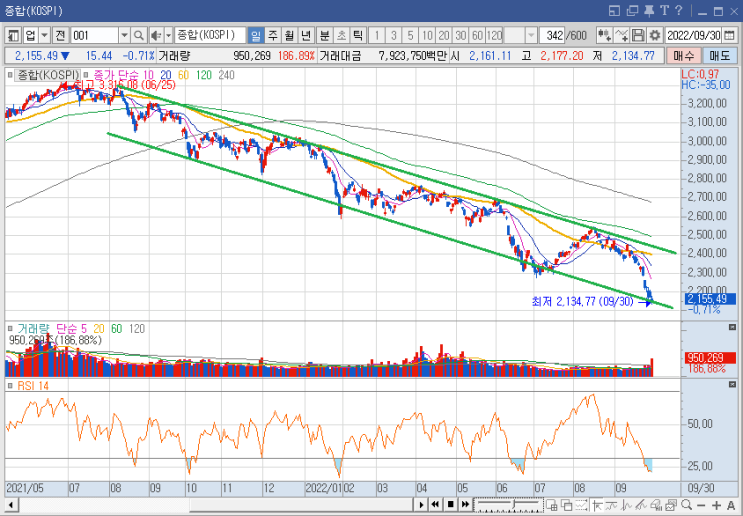The width and height of the screenshot is (743, 516).
Task: Toggle the left menu panel icon
Action: click(14, 35)
